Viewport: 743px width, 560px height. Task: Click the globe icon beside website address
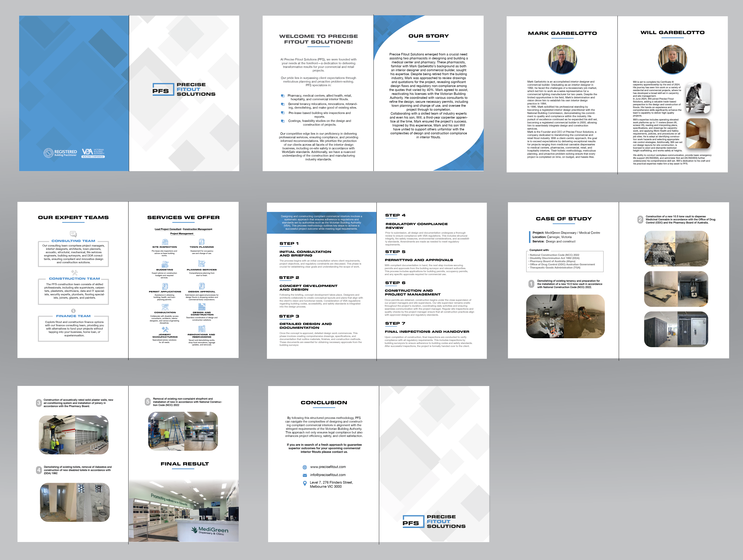click(305, 467)
